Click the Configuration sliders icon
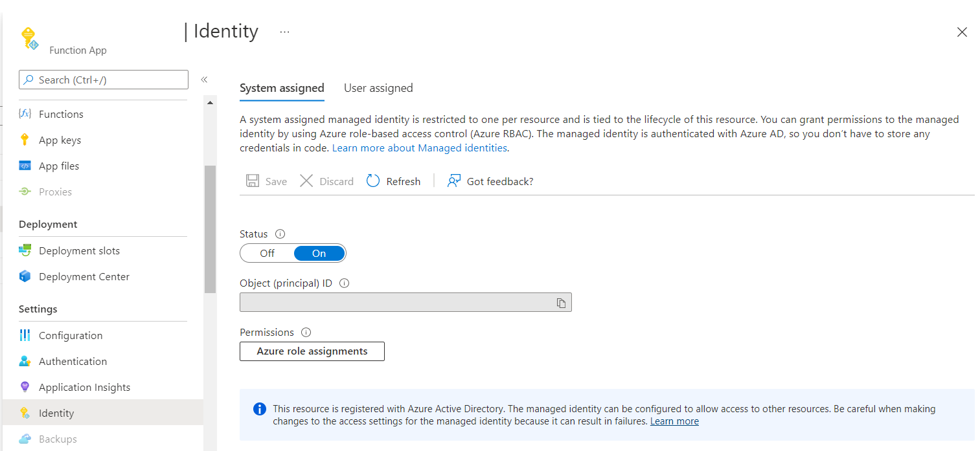Screen dimensions: 980x451 tap(25, 335)
